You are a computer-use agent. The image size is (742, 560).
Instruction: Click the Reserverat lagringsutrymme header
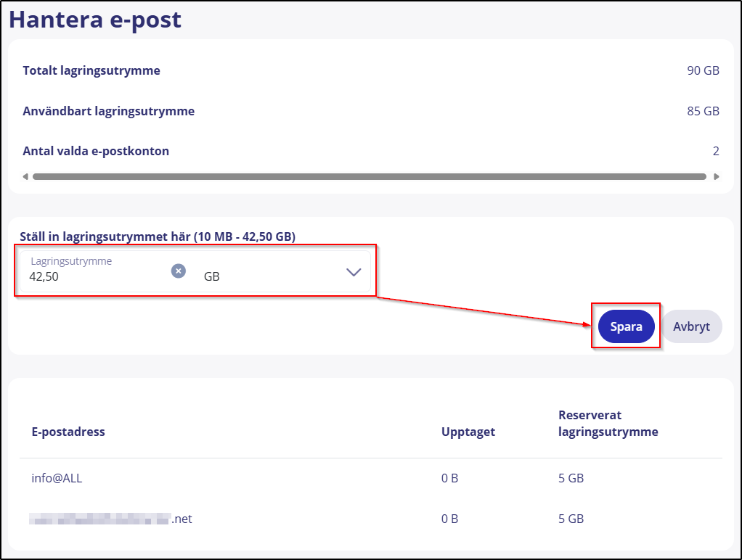coord(608,423)
